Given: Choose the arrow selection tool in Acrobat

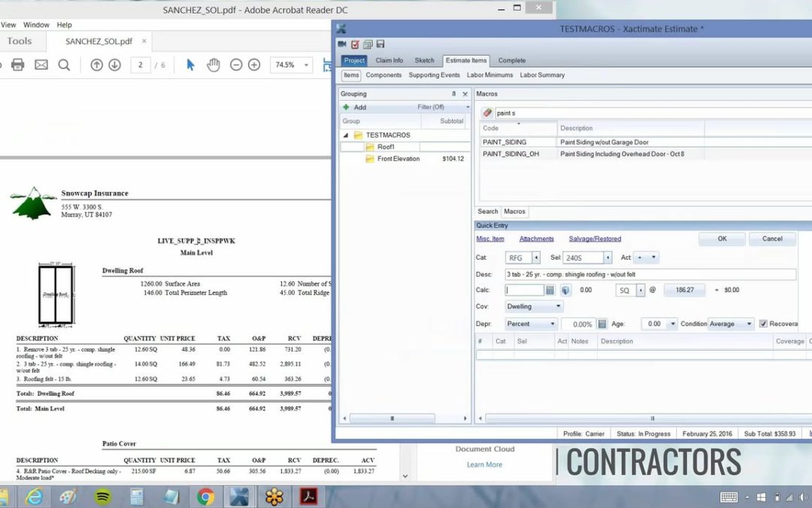Looking at the screenshot, I should tap(190, 65).
